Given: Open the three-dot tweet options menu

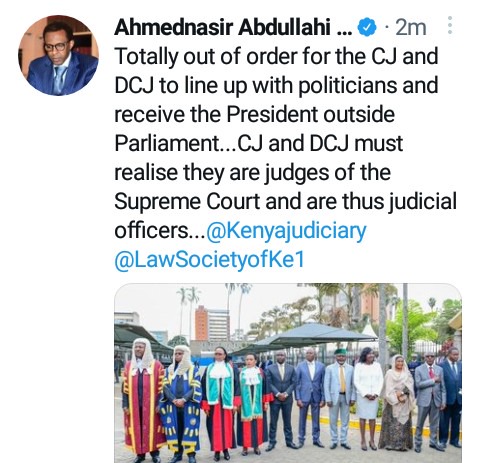Looking at the screenshot, I should tap(450, 25).
